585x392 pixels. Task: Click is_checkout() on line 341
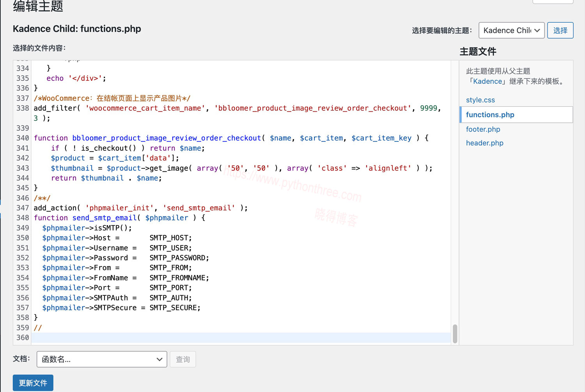108,148
